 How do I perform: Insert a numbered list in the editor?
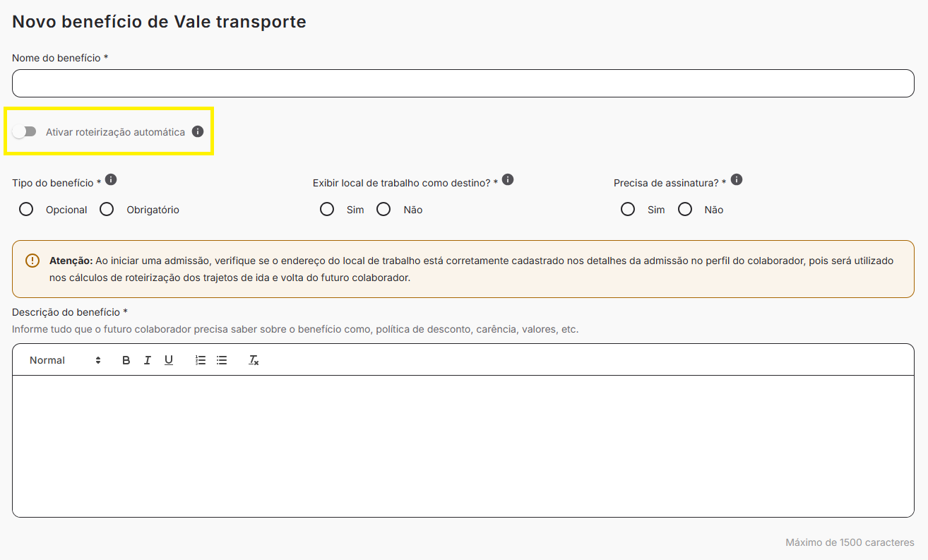pos(201,359)
